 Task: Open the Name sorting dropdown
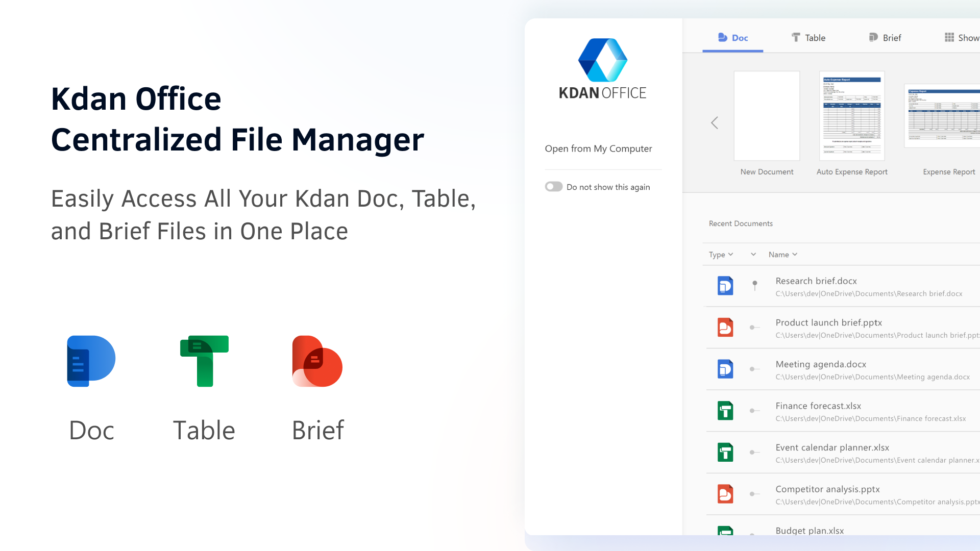click(782, 254)
